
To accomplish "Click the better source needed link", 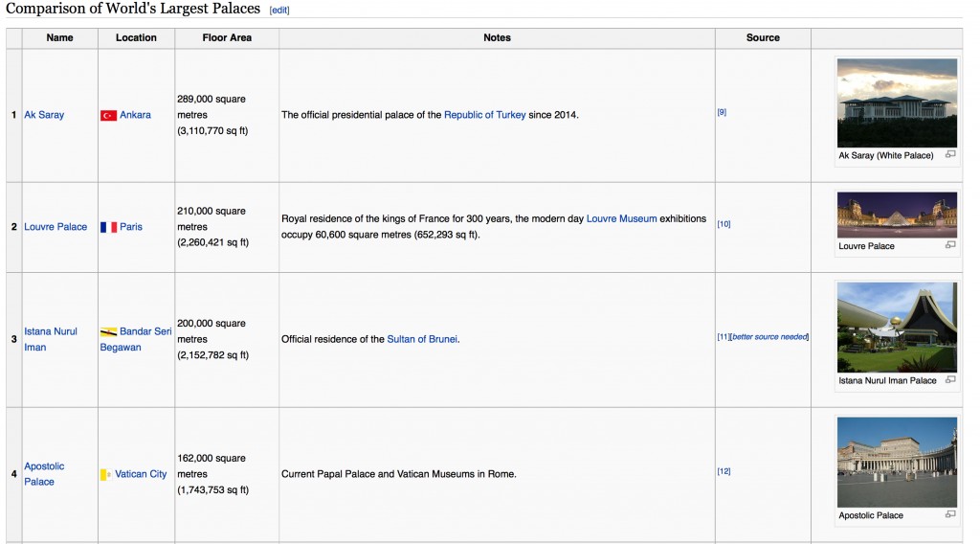I will (x=770, y=337).
